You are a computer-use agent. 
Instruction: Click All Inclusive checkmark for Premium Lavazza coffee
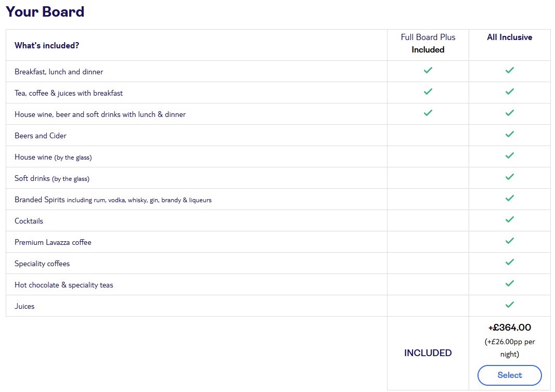click(x=510, y=241)
